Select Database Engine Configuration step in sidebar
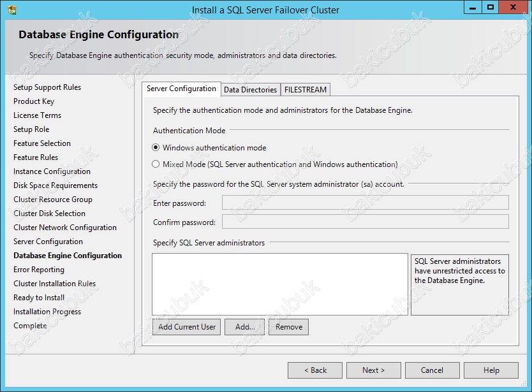This screenshot has height=392, width=532. [x=68, y=256]
